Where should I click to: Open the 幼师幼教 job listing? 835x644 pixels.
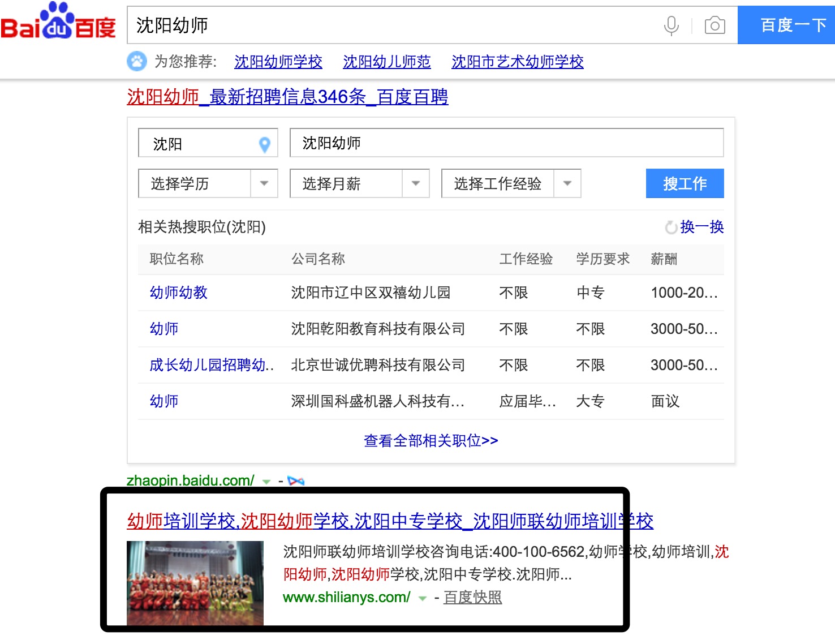[x=179, y=293]
